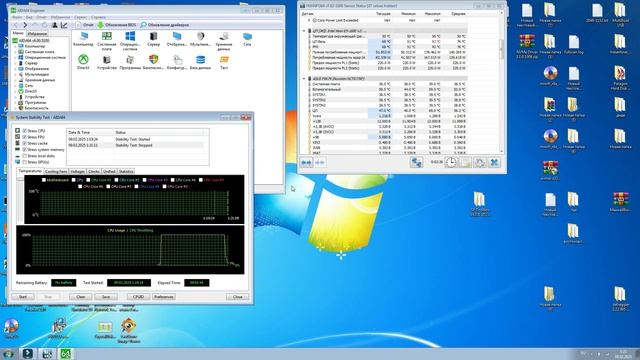Image resolution: width=640 pixels, height=360 pixels.
Task: Click the graph chart icon in AIDA64 toolbar
Action: [x=64, y=25]
